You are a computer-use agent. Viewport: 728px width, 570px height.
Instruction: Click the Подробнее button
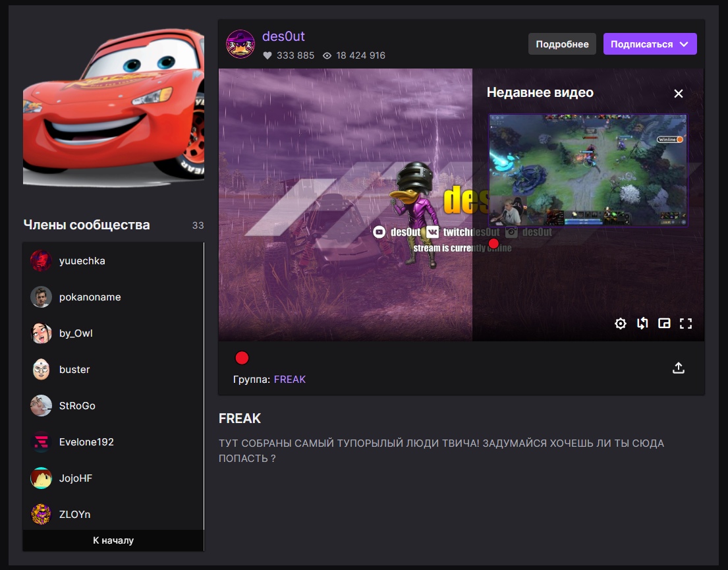(x=562, y=44)
